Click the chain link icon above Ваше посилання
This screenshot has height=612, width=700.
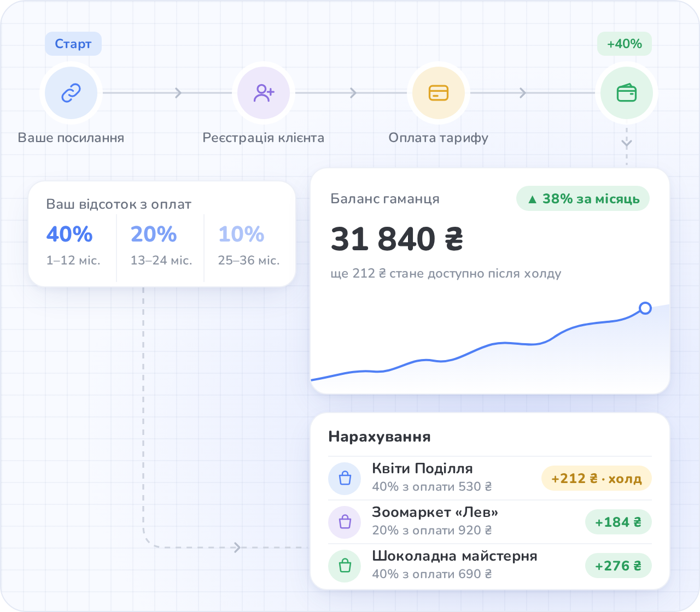[71, 93]
